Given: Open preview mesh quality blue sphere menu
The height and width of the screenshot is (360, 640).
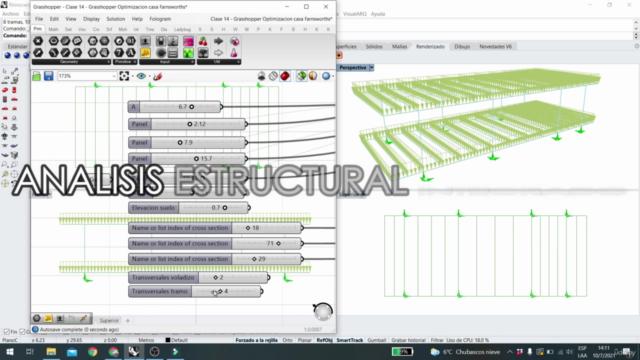Looking at the screenshot, I should (x=326, y=76).
